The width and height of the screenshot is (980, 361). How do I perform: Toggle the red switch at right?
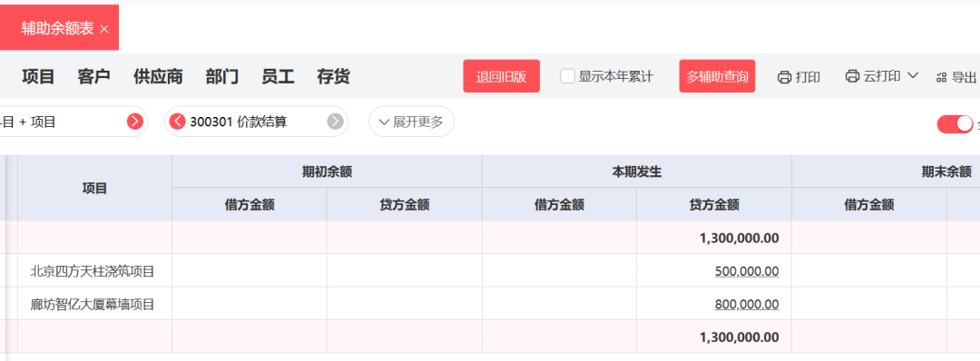coord(955,123)
